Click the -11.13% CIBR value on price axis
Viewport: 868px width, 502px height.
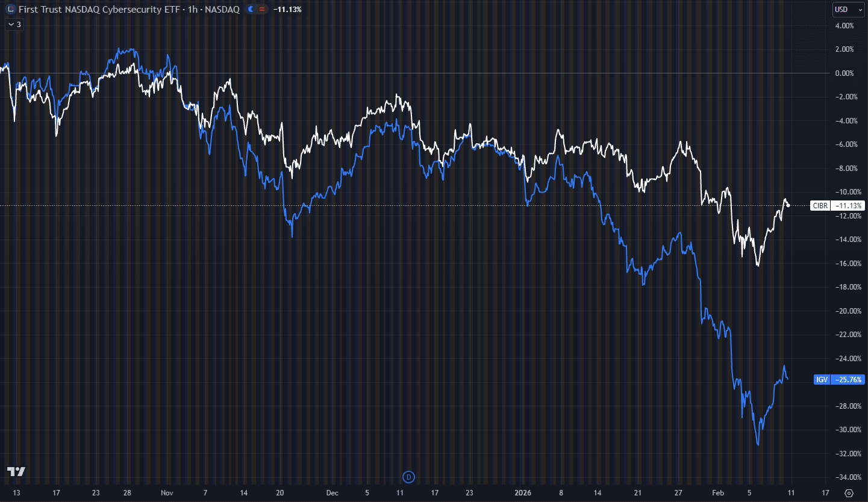click(x=848, y=205)
